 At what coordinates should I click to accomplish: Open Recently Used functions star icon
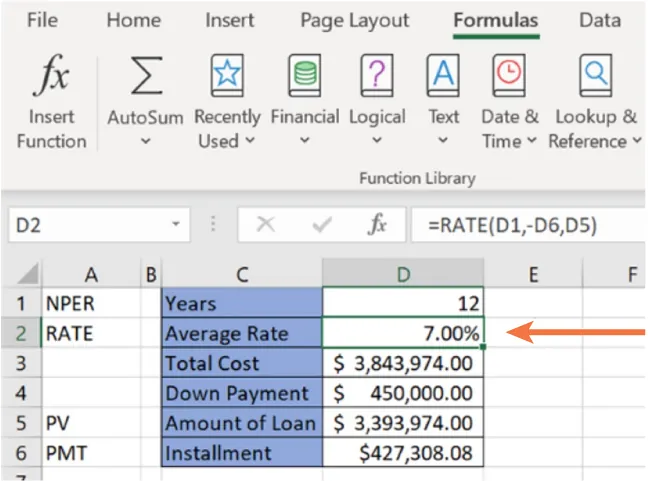tap(227, 76)
